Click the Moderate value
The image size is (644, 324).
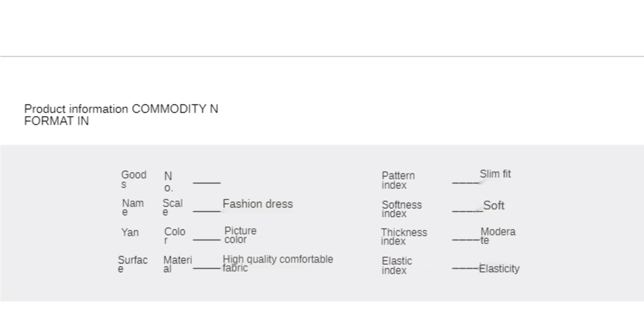498,235
